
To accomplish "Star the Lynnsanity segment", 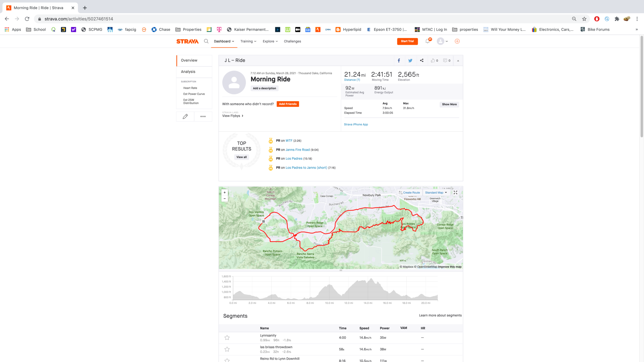I will tap(227, 338).
